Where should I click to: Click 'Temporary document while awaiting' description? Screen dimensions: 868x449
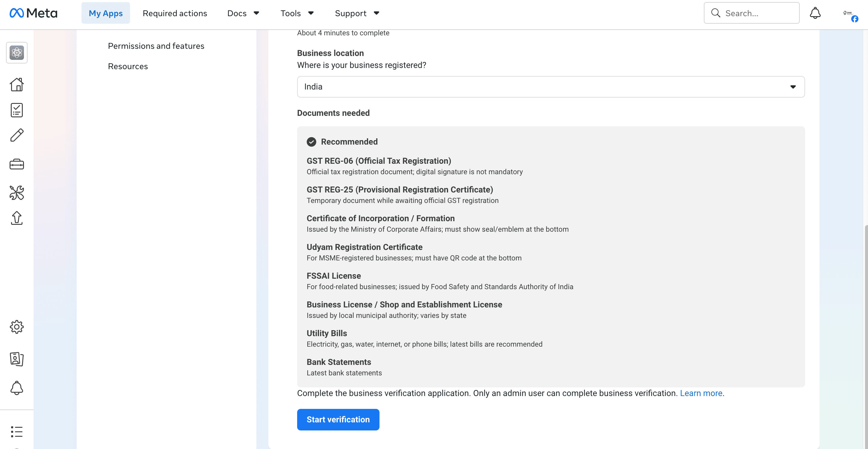403,201
